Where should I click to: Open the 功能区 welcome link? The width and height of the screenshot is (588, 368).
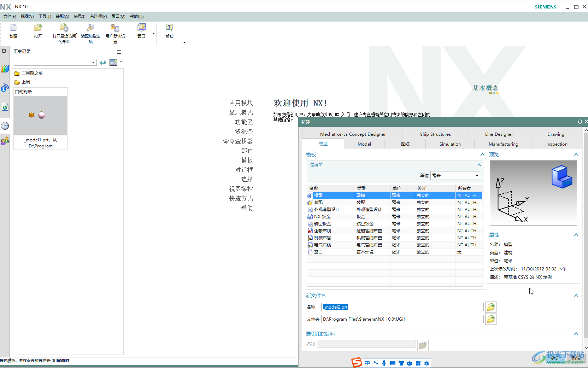pyautogui.click(x=244, y=122)
